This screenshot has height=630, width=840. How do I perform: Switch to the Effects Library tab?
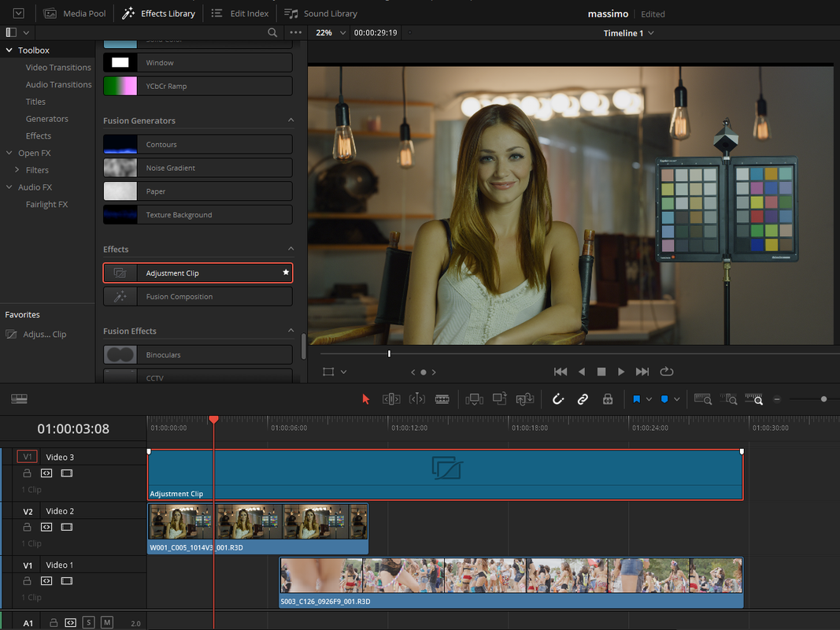click(158, 13)
